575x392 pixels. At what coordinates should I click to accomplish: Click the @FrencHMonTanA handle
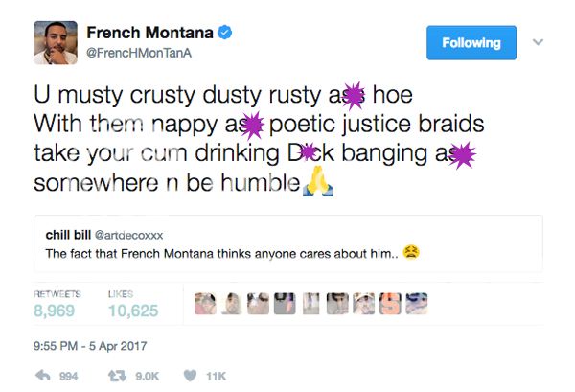(141, 53)
